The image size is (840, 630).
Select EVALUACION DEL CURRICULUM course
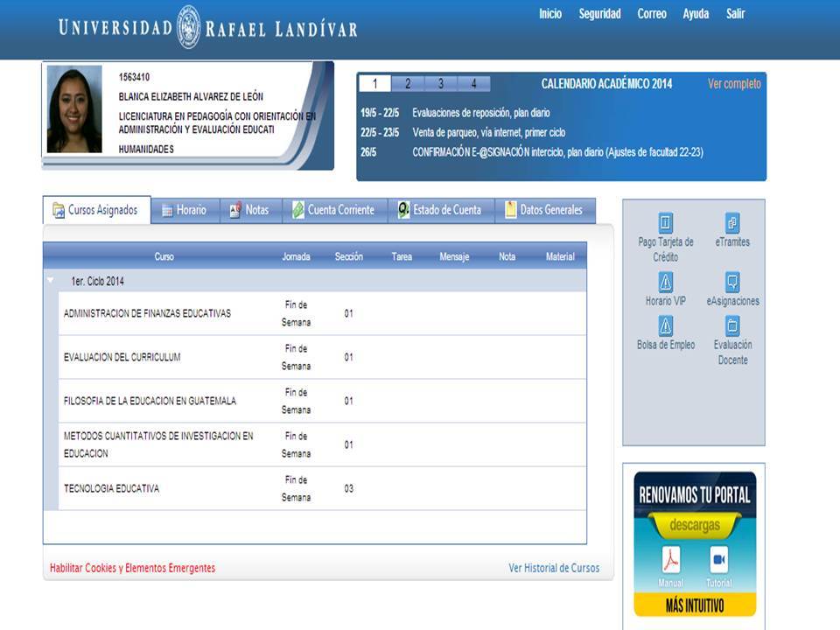pyautogui.click(x=122, y=357)
